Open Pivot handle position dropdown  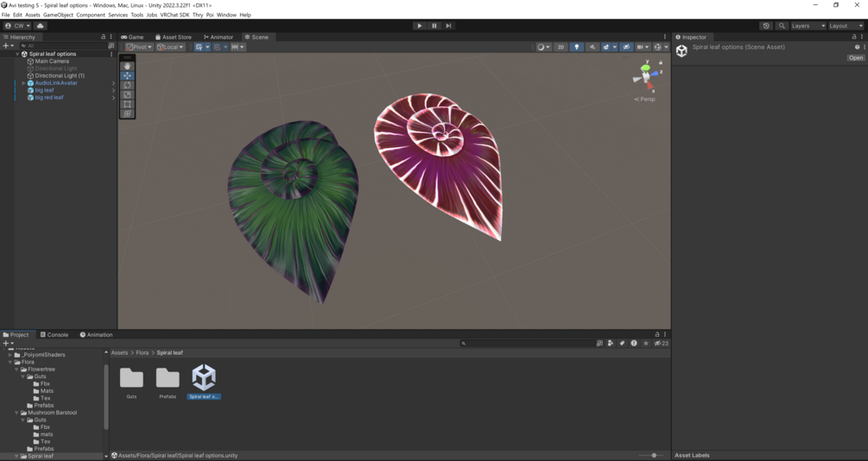pyautogui.click(x=138, y=47)
